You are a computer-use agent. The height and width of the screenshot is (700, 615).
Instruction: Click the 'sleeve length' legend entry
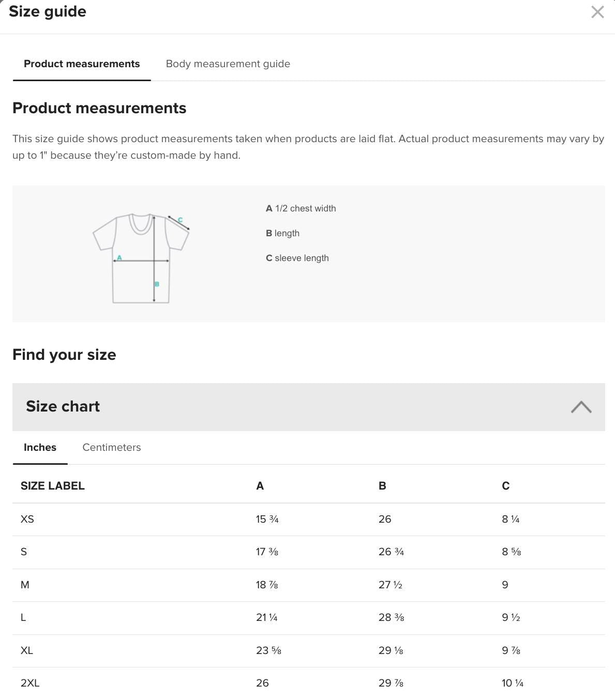pyautogui.click(x=297, y=258)
